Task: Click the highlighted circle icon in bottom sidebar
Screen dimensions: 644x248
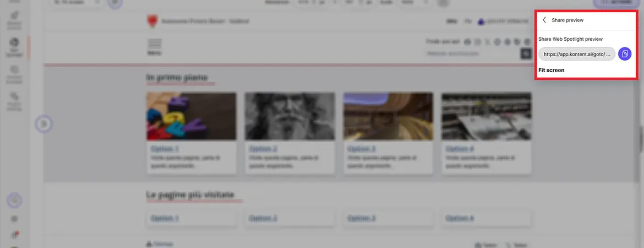Action: [15, 201]
